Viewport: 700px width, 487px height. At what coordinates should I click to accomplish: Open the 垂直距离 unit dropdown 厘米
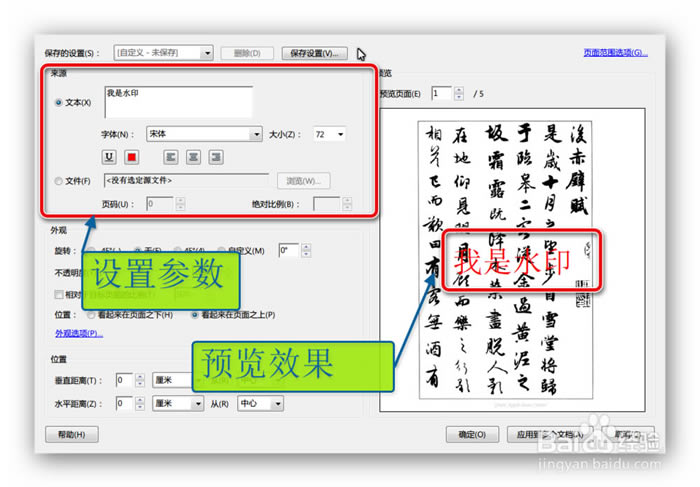173,380
